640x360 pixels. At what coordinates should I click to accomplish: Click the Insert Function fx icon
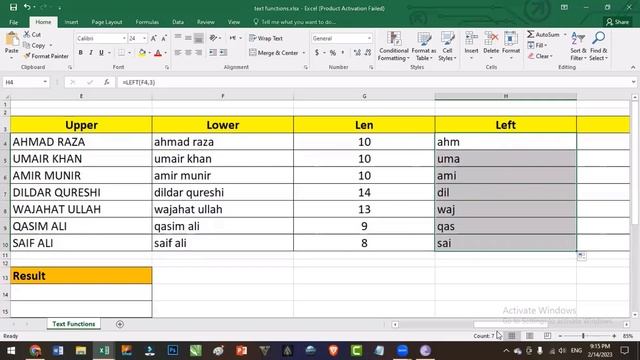[x=107, y=82]
